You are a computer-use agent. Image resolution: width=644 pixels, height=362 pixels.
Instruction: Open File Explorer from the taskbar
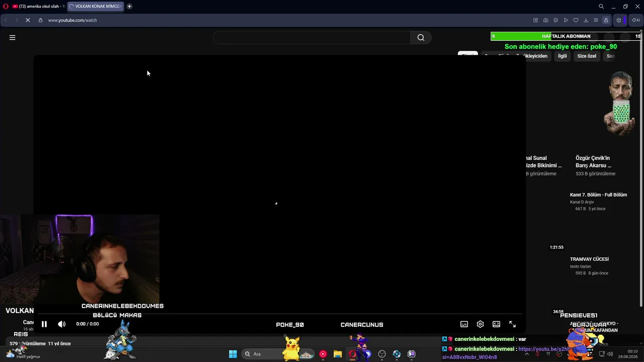click(338, 354)
